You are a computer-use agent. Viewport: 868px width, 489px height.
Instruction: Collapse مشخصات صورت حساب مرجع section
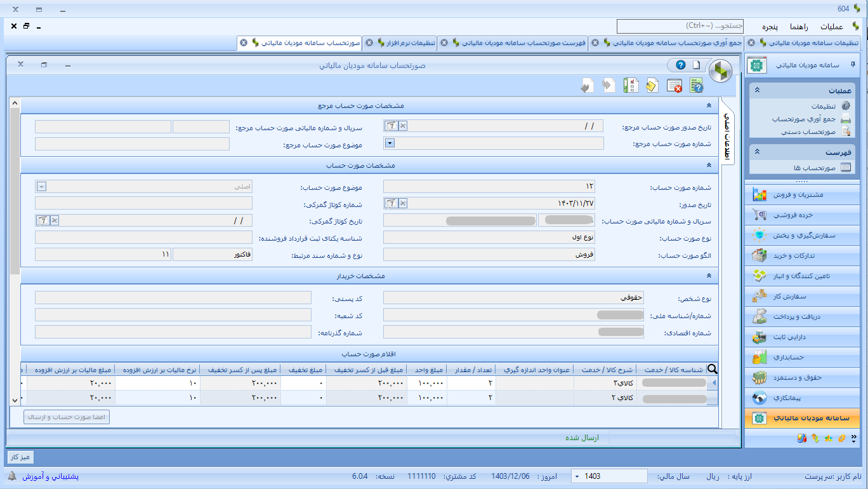coord(709,105)
